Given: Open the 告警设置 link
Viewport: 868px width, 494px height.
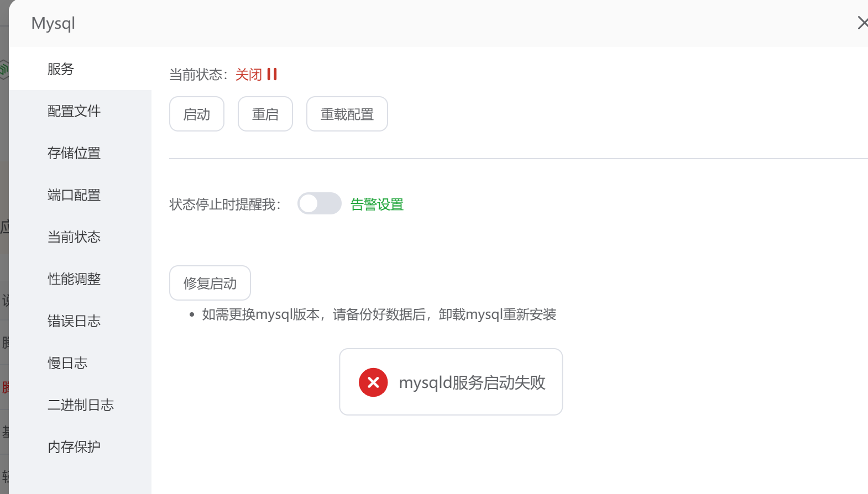Looking at the screenshot, I should click(377, 204).
